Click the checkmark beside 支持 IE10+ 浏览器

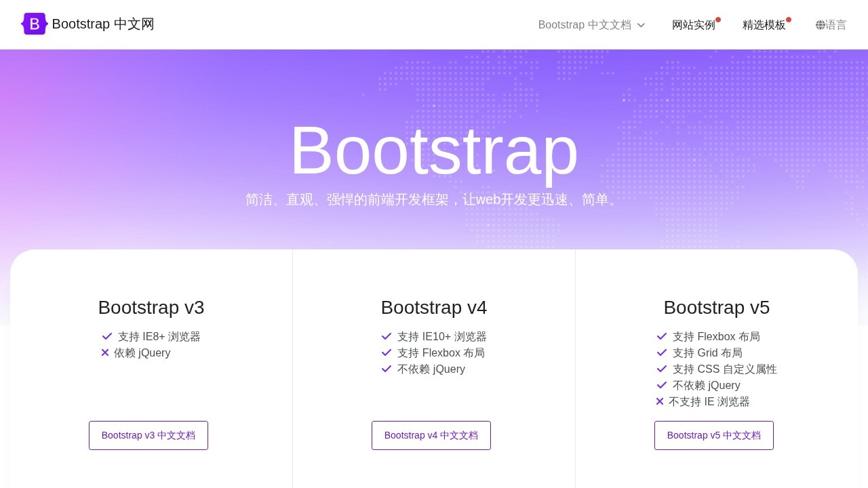(x=387, y=335)
